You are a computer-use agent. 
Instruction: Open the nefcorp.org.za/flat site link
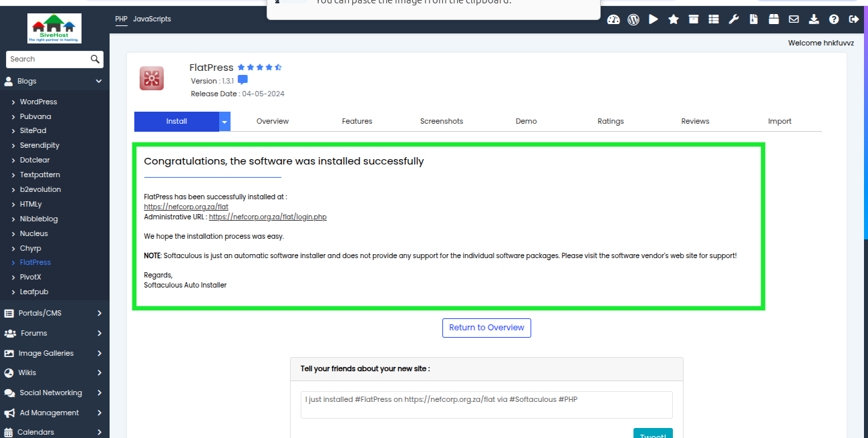click(186, 207)
